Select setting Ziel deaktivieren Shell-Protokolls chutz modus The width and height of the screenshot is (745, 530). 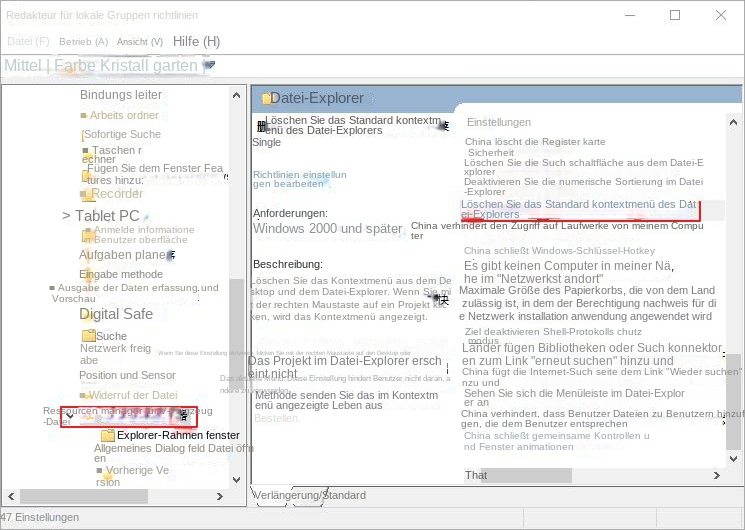tap(553, 335)
